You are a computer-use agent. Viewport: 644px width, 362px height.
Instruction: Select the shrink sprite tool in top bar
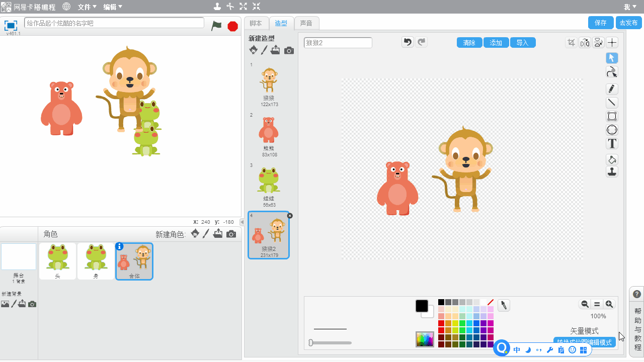coord(256,7)
